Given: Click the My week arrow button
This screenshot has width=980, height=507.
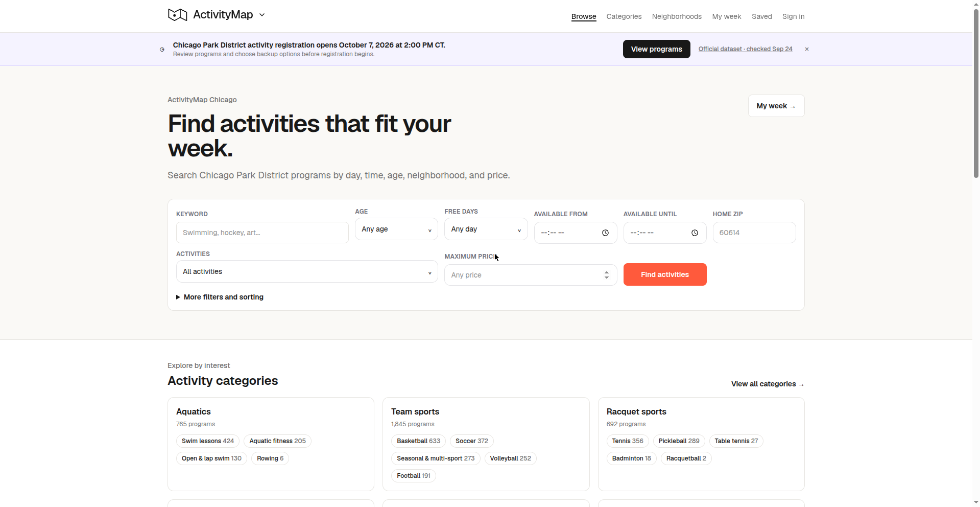Looking at the screenshot, I should [x=776, y=106].
